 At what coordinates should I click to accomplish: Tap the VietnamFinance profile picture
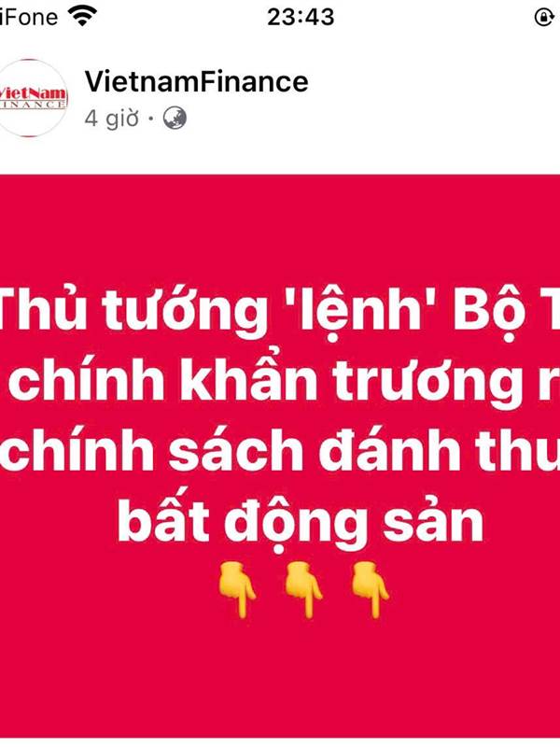point(31,98)
